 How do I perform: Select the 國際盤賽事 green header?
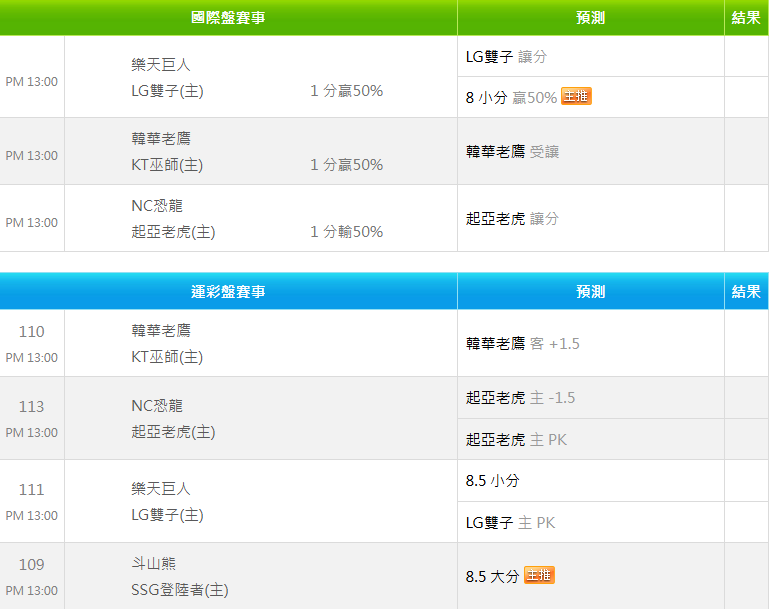228,18
